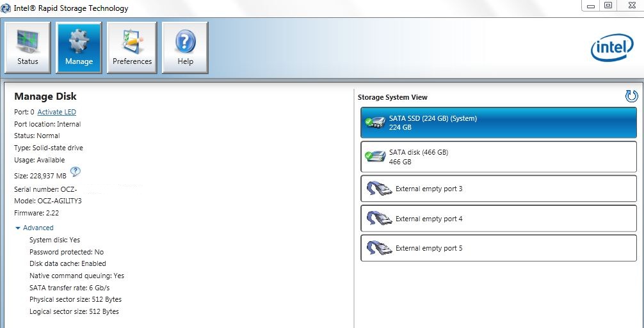Image resolution: width=644 pixels, height=328 pixels.
Task: Click the Native command queuing: Yes text
Action: pyautogui.click(x=77, y=276)
